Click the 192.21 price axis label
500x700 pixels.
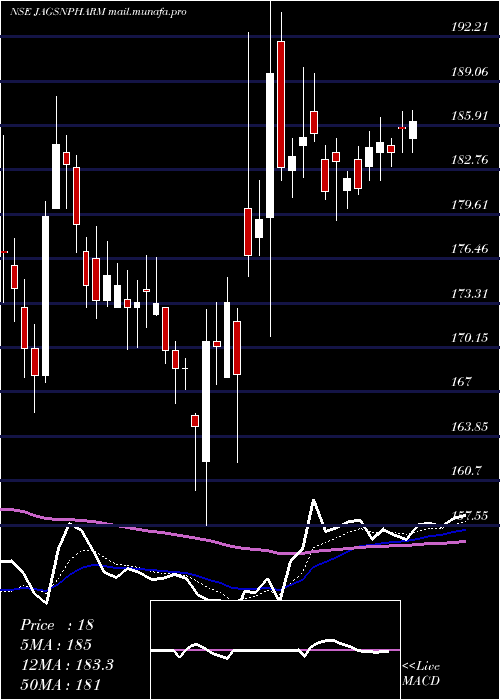469,27
